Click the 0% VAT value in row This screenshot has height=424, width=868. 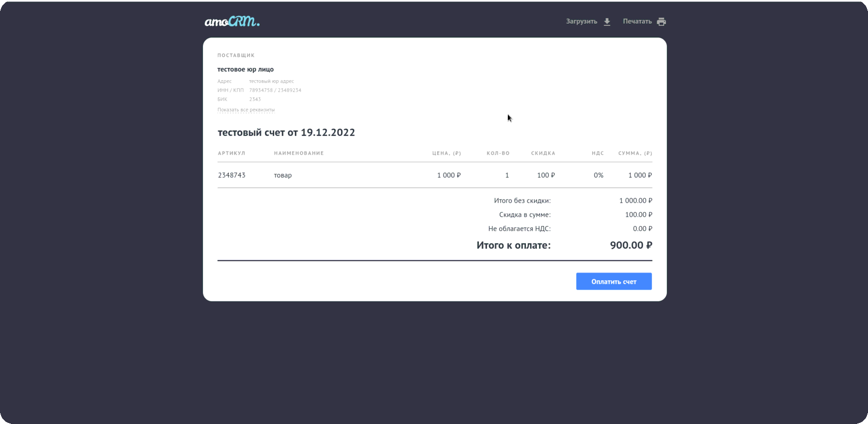[598, 175]
